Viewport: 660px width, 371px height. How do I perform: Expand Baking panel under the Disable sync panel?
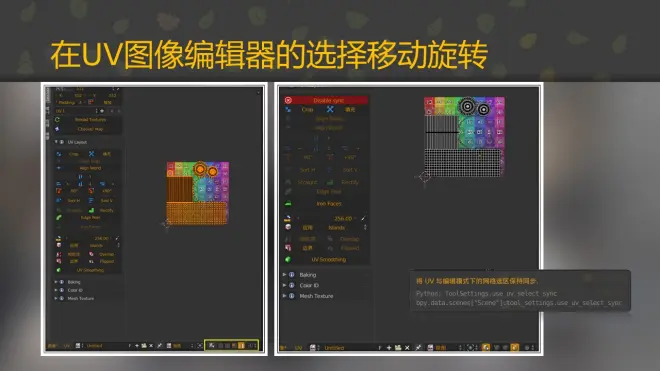tap(285, 275)
